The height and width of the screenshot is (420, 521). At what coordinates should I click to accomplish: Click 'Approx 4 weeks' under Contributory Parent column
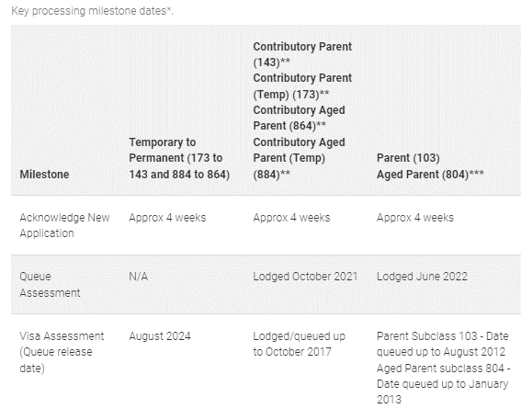coord(291,218)
